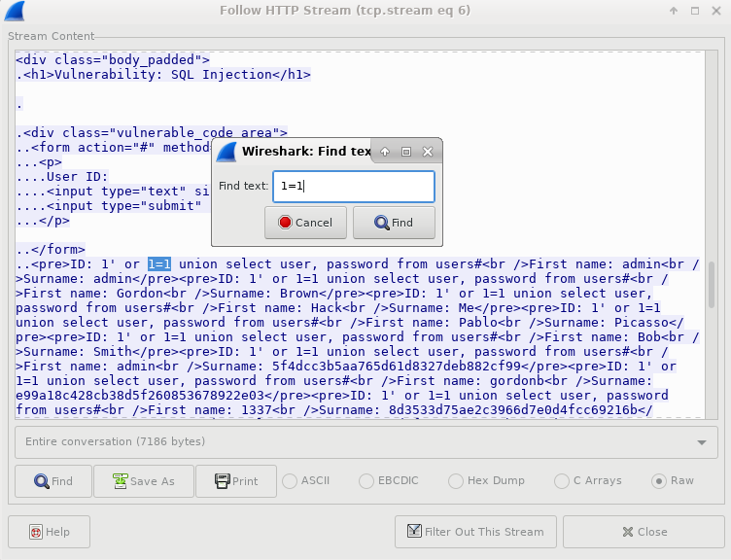Click the 'vulnerable_code_area' div line
The height and width of the screenshot is (560, 731).
coord(152,133)
